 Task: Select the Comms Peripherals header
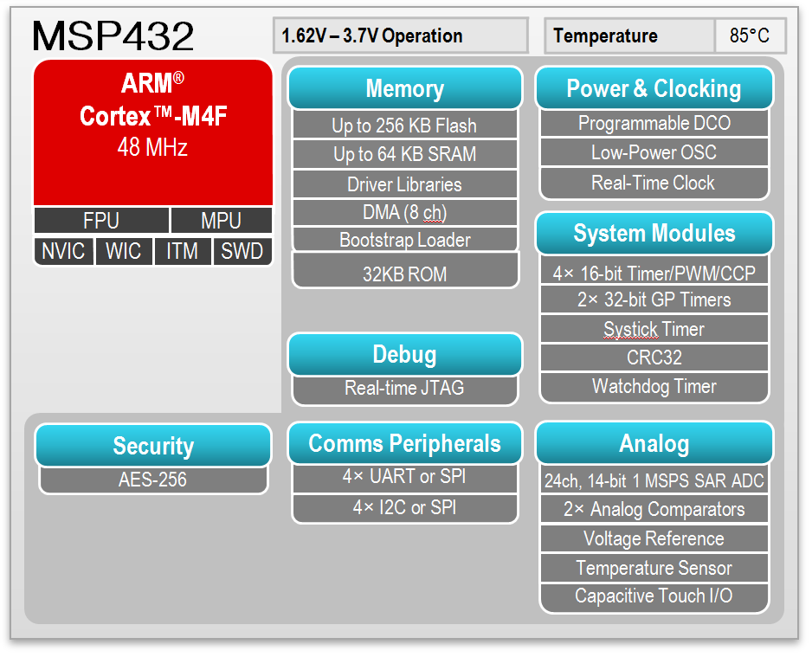(405, 443)
